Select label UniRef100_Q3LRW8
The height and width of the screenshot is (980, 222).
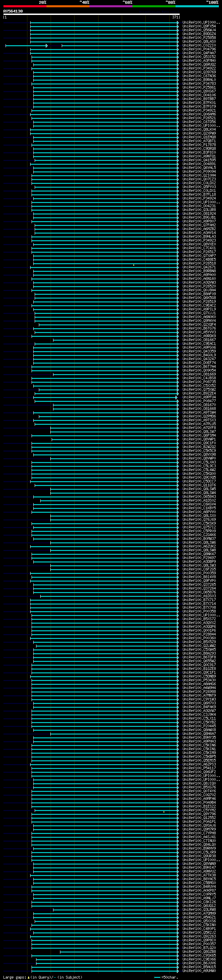click(199, 909)
